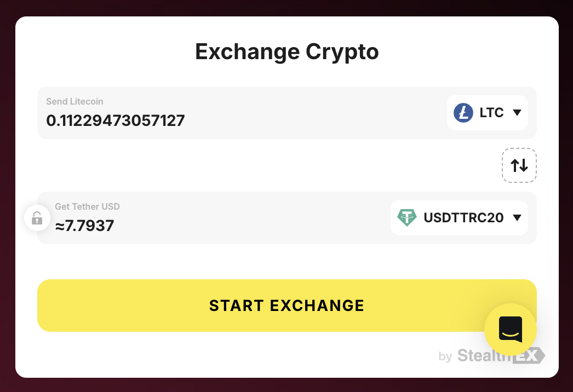573x392 pixels.
Task: Select the Get Tether USD field label
Action: click(87, 206)
